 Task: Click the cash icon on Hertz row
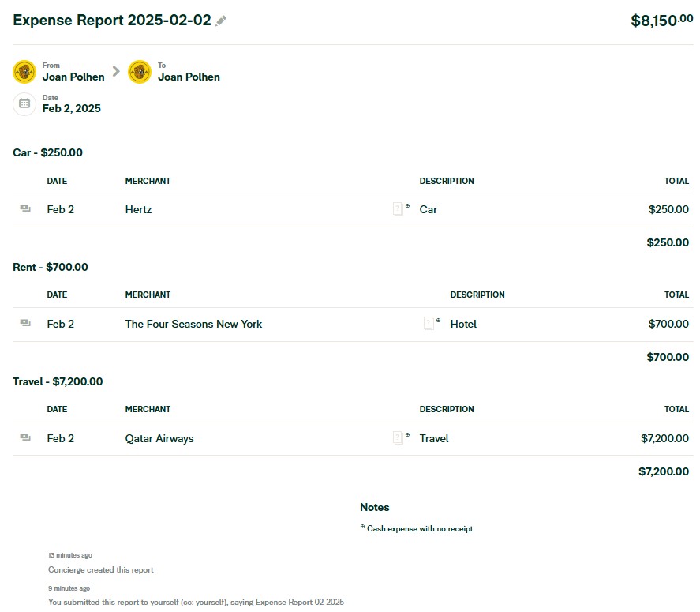25,209
